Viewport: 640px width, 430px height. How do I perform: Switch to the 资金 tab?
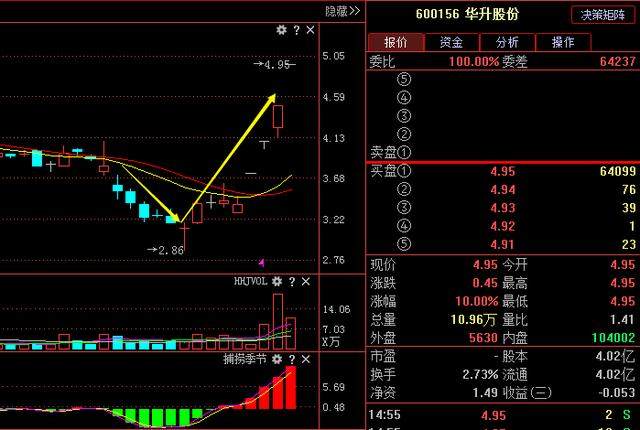tap(451, 42)
